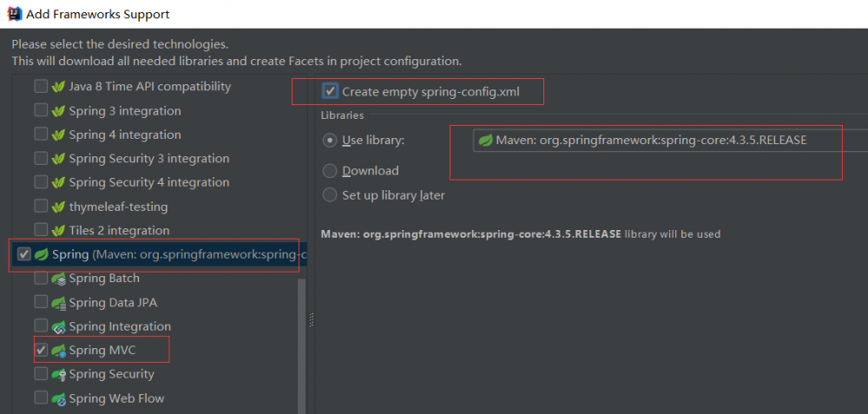Image resolution: width=868 pixels, height=414 pixels.
Task: Open the Maven spring-core library dropdown
Action: click(670, 141)
